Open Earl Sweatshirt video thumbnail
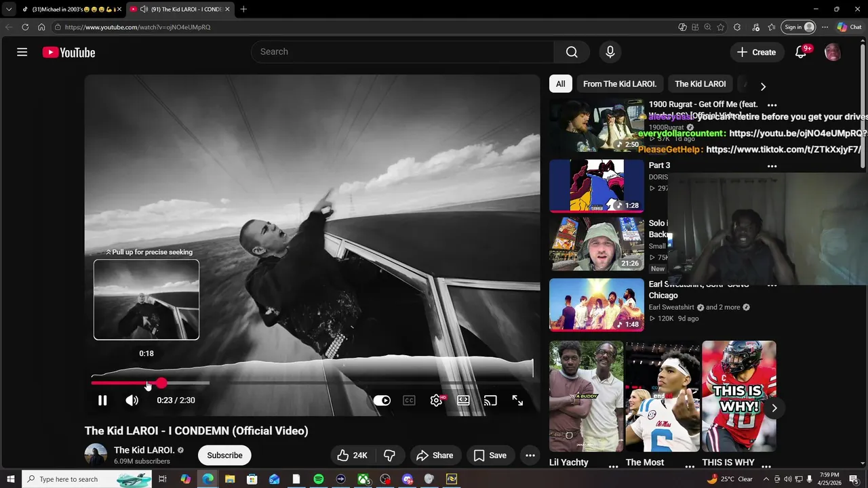The height and width of the screenshot is (488, 868). pyautogui.click(x=597, y=304)
